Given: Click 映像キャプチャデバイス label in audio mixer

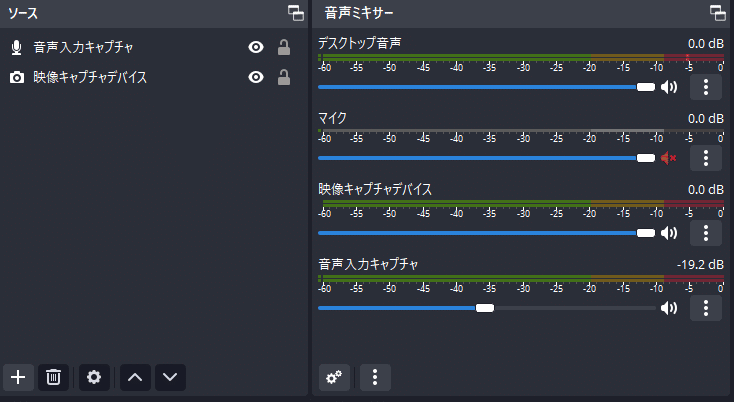Looking at the screenshot, I should tap(375, 190).
